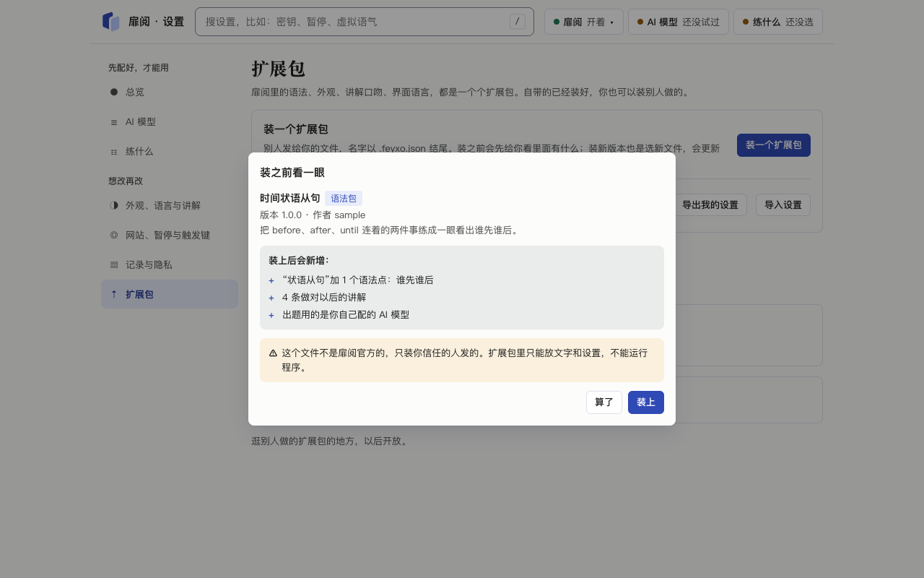Click the plus icon beside 4 条做对以后的讲解
Viewport: 924px width, 578px height.
(271, 298)
